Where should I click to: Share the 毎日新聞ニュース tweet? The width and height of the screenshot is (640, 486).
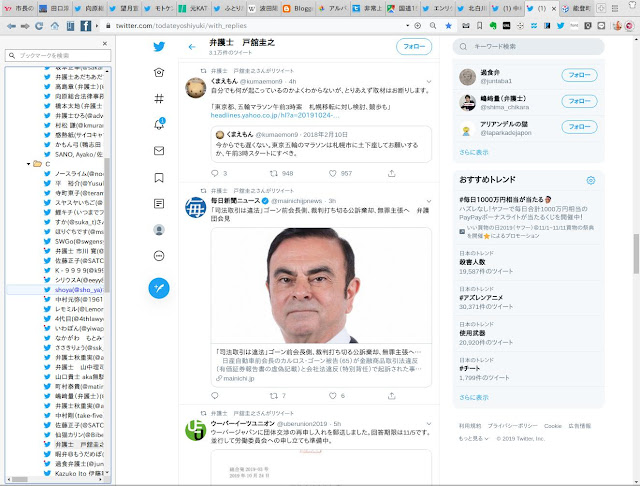pos(392,395)
